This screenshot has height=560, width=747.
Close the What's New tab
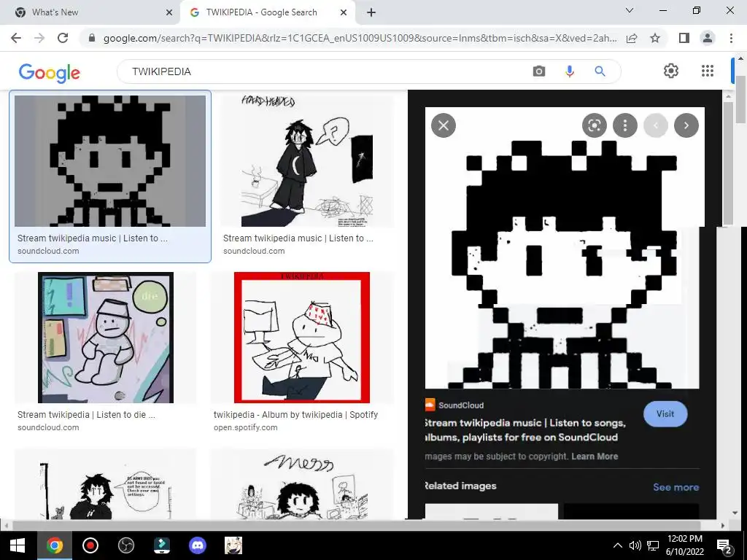(169, 12)
